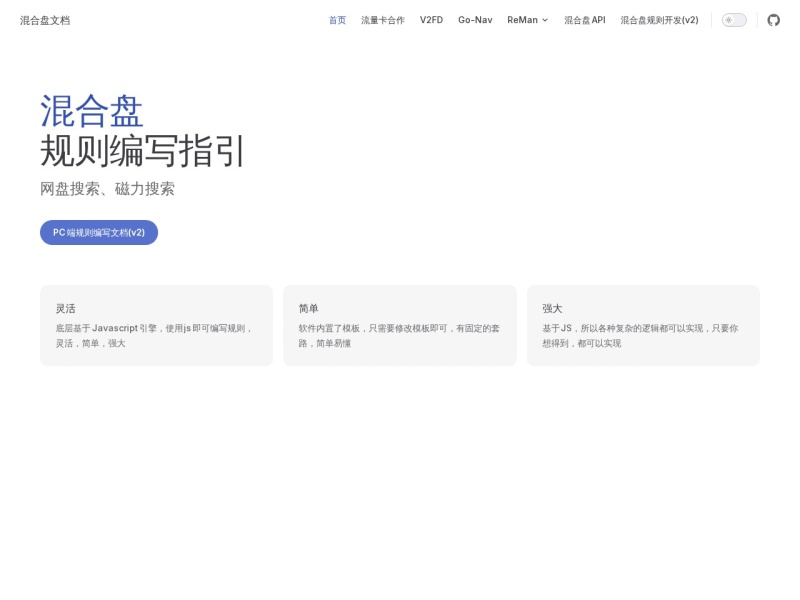Toggle dark mode appearance switch

coord(734,20)
